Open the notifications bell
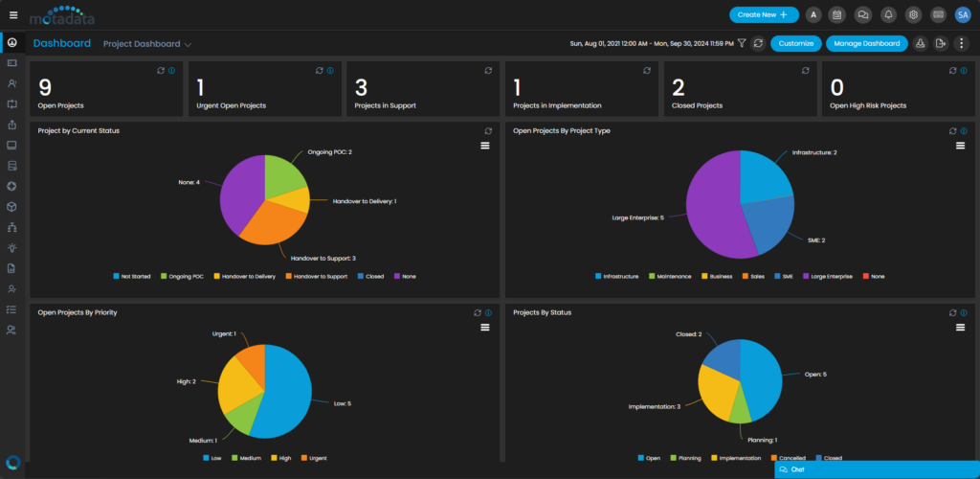The image size is (980, 479). 888,15
